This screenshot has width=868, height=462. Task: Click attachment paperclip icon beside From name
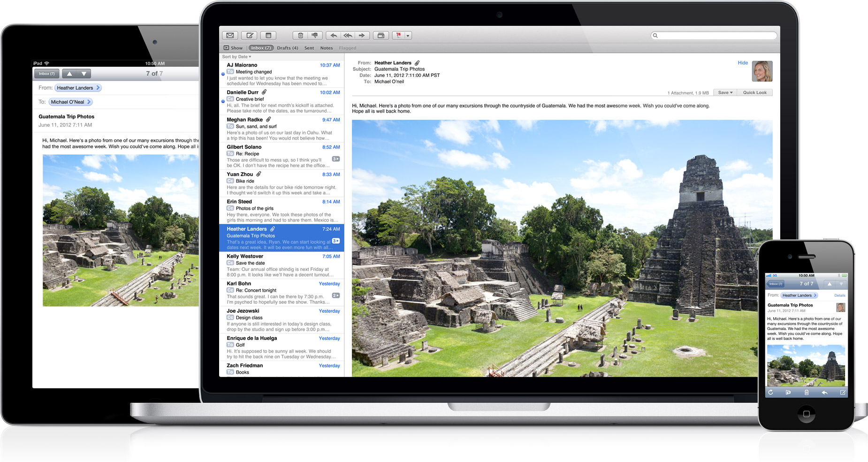point(417,63)
